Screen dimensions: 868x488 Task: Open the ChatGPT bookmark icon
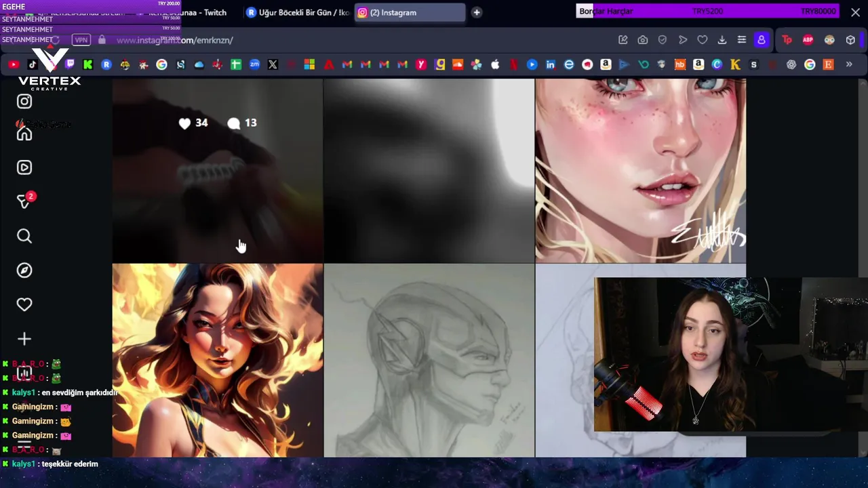[x=791, y=64]
